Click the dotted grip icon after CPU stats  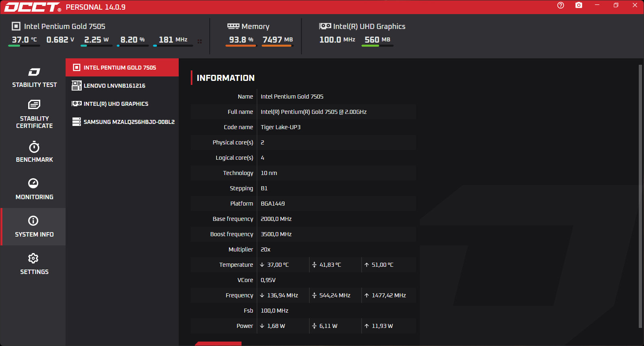(x=200, y=41)
